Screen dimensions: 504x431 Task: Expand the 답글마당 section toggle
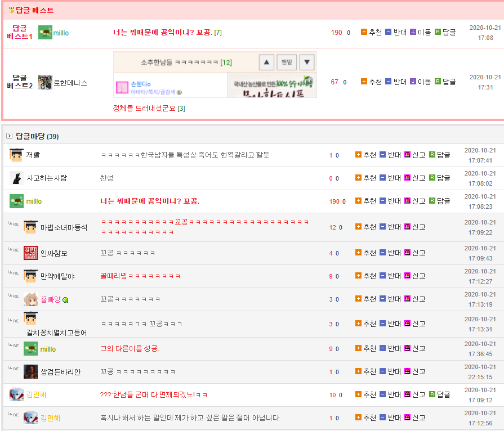10,136
